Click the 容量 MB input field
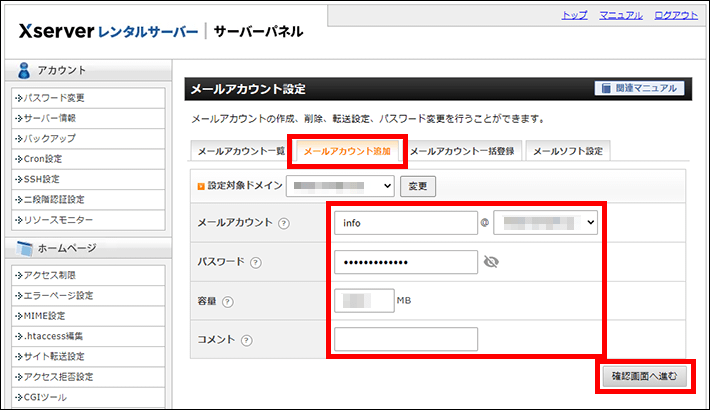This screenshot has height=410, width=710. click(364, 300)
